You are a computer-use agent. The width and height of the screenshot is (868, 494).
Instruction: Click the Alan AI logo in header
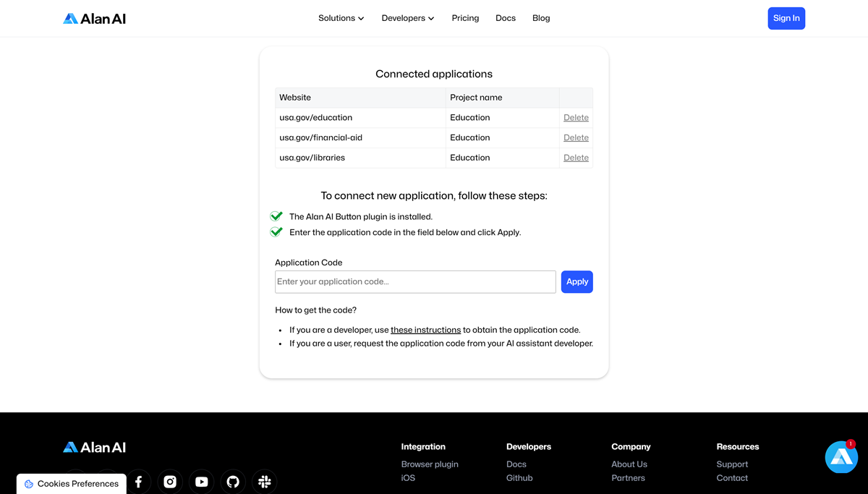click(x=95, y=19)
